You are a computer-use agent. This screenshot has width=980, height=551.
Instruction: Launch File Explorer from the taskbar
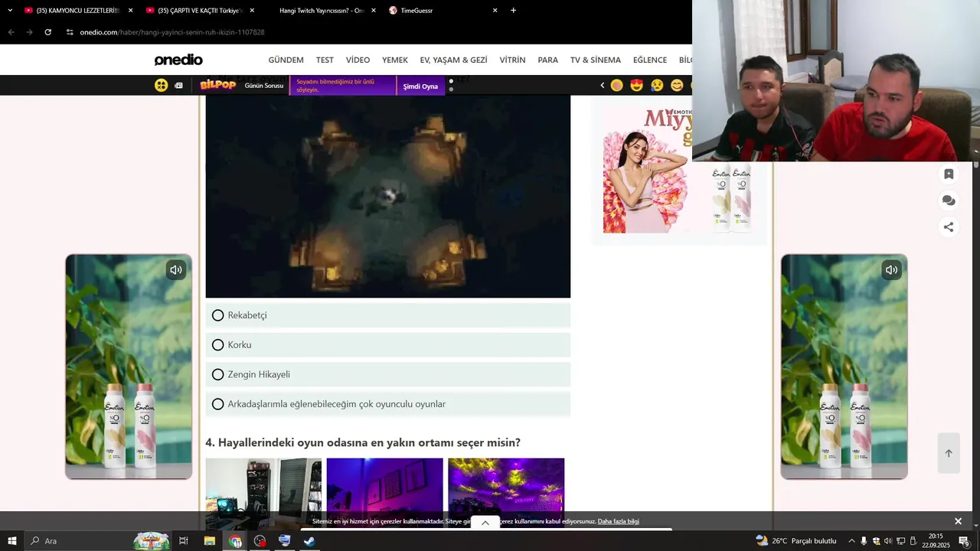coord(210,541)
